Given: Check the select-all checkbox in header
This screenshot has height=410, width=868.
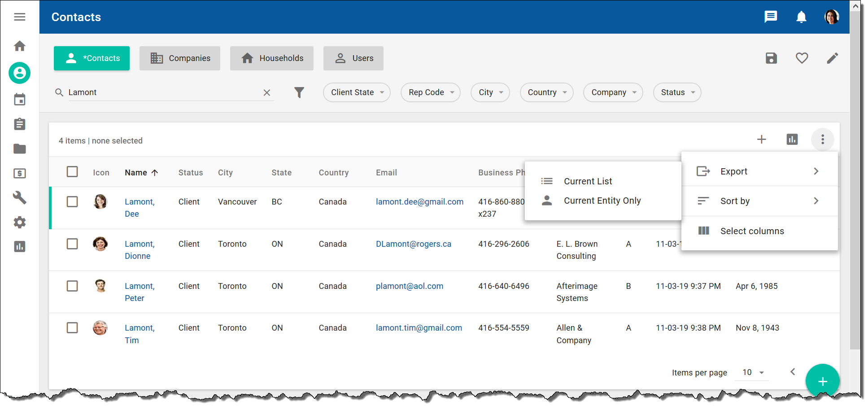Looking at the screenshot, I should tap(72, 171).
